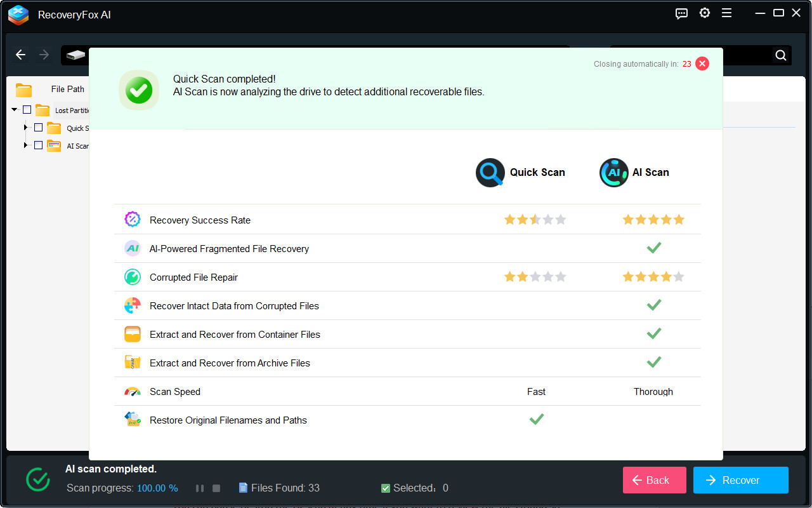The height and width of the screenshot is (508, 812).
Task: Tick the Lost Partition checkbox
Action: click(27, 110)
